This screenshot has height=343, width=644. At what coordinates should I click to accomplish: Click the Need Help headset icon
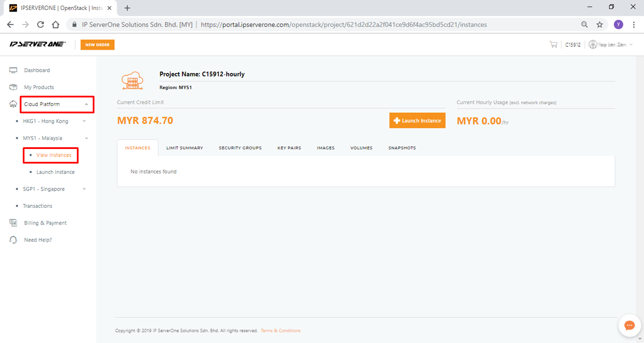click(13, 240)
